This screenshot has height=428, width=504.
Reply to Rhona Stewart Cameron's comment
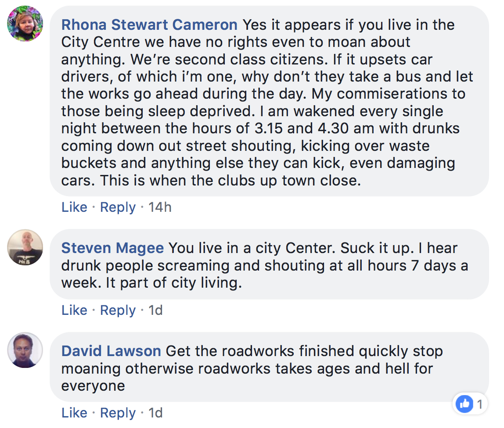click(118, 207)
